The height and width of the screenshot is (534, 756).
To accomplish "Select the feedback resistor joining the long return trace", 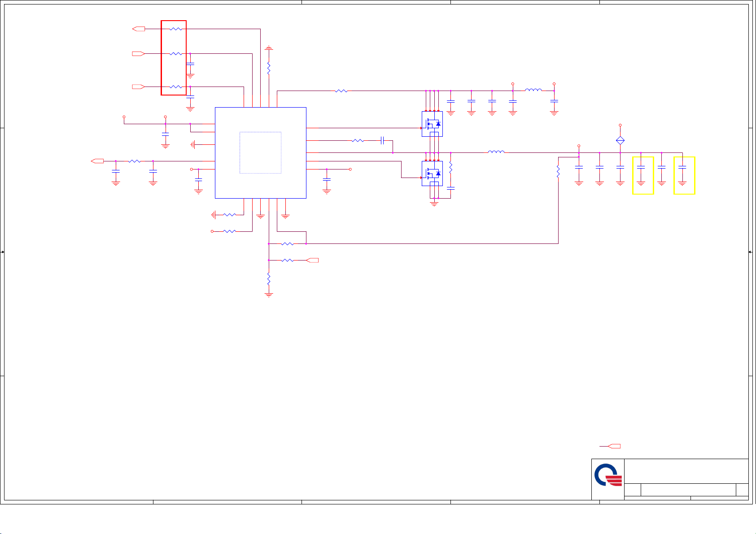I will click(x=287, y=244).
